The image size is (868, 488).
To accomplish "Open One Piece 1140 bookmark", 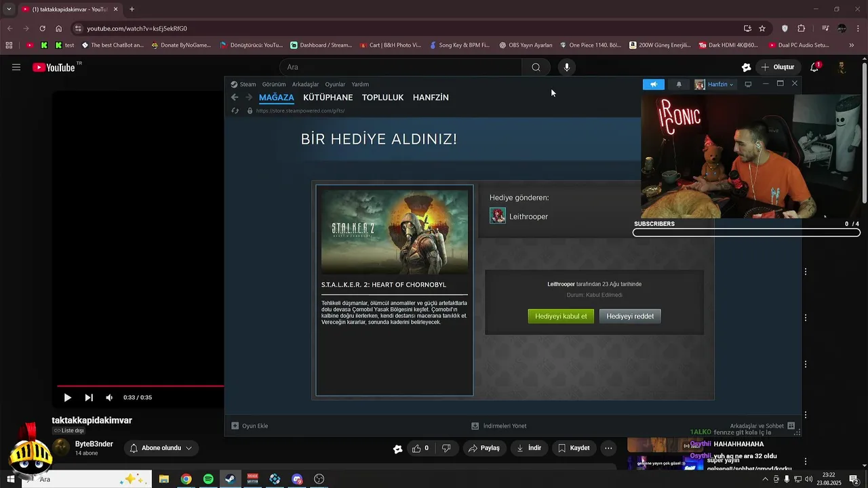I will 591,45.
